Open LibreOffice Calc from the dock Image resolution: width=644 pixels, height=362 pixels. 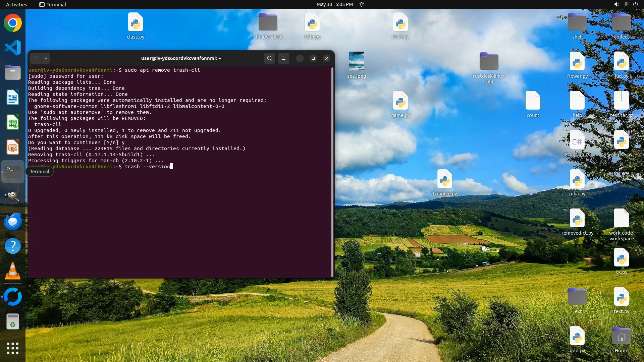click(13, 122)
